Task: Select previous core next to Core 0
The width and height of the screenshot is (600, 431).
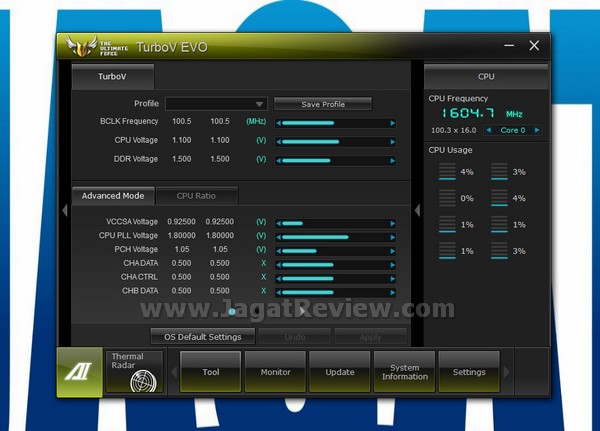Action: 489,130
